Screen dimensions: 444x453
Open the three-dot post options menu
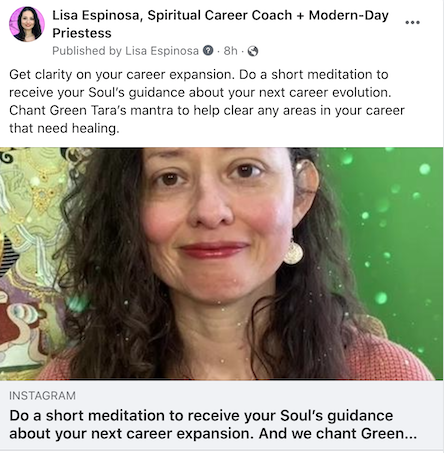412,22
